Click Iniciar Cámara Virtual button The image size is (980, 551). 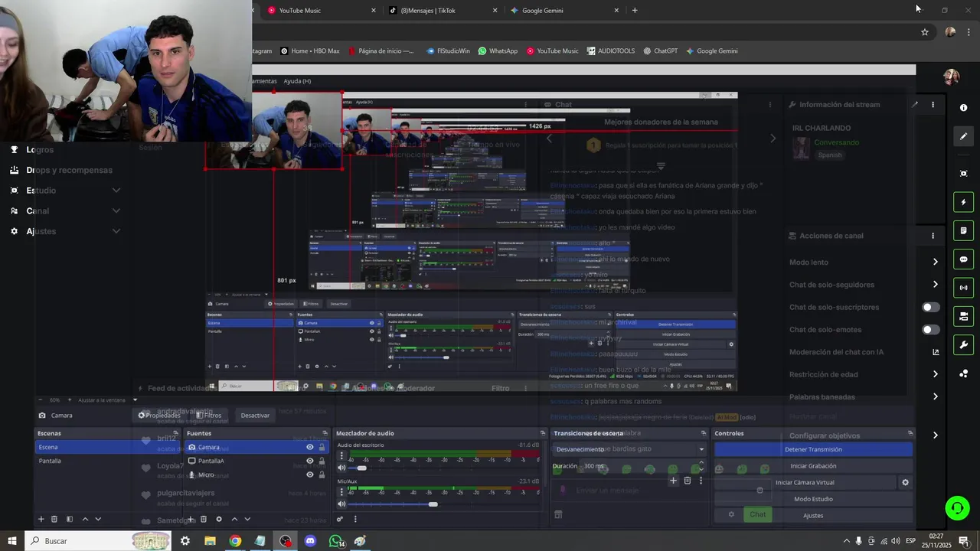[805, 483]
